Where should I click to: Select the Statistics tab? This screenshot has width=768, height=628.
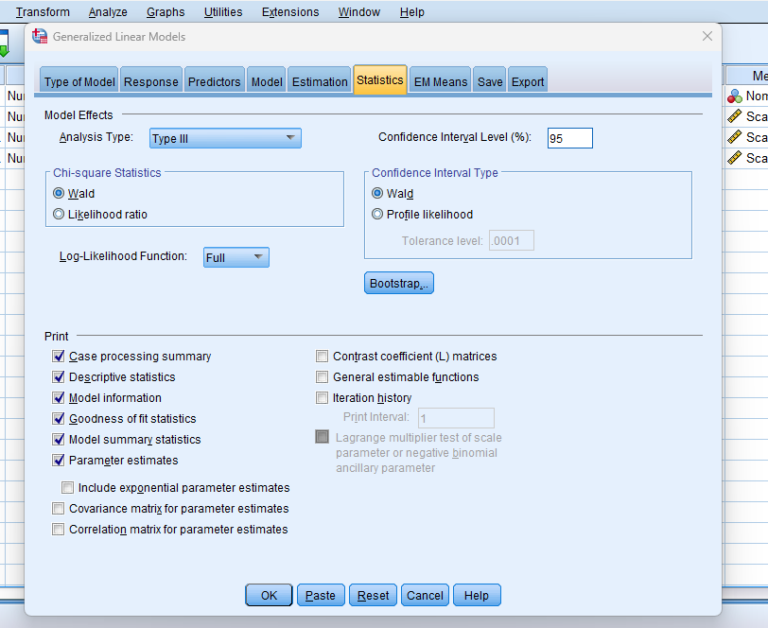tap(380, 79)
